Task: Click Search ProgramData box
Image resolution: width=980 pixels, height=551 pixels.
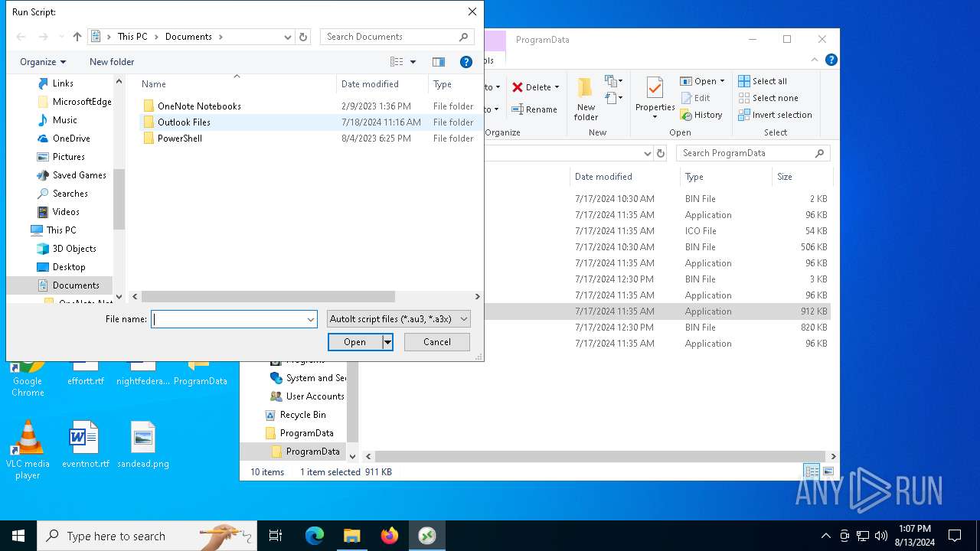Action: tap(753, 153)
